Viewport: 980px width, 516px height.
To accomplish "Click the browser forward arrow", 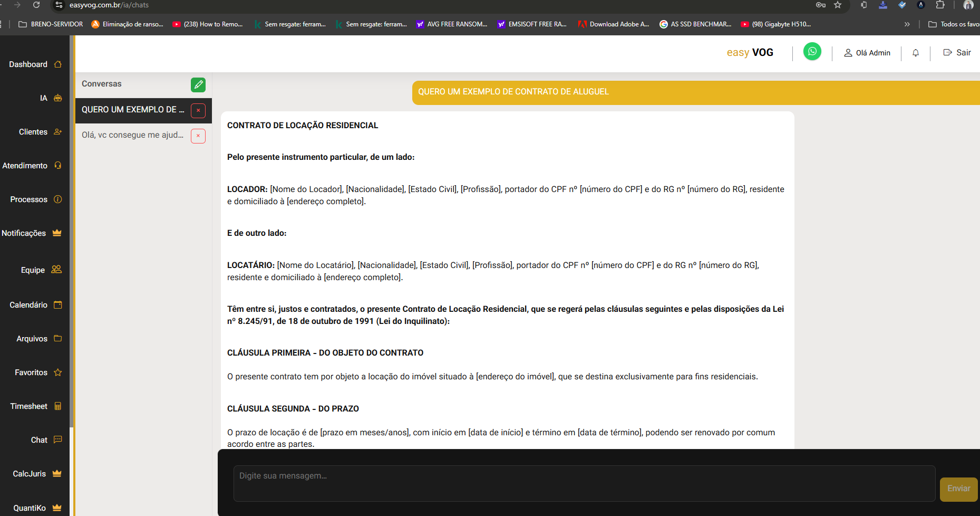I will pos(17,5).
